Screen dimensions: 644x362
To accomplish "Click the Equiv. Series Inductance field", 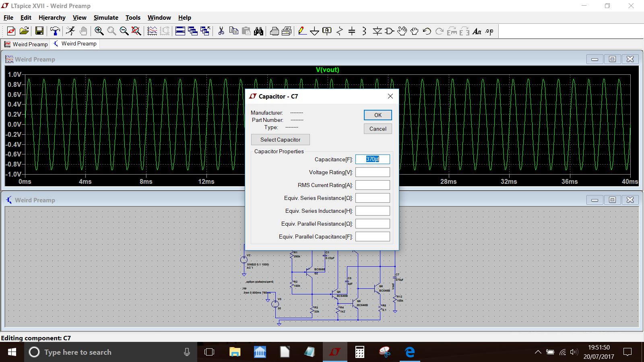I will pyautogui.click(x=373, y=211).
